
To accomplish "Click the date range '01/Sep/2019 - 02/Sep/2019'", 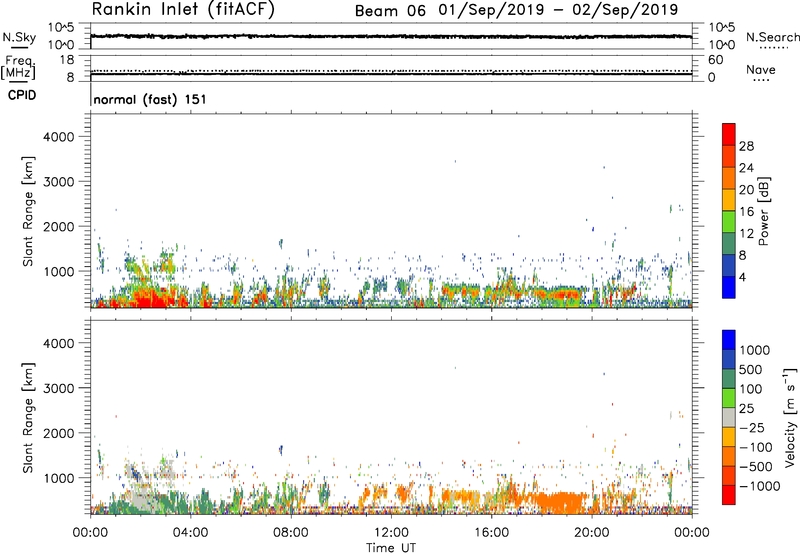I will coord(558,10).
